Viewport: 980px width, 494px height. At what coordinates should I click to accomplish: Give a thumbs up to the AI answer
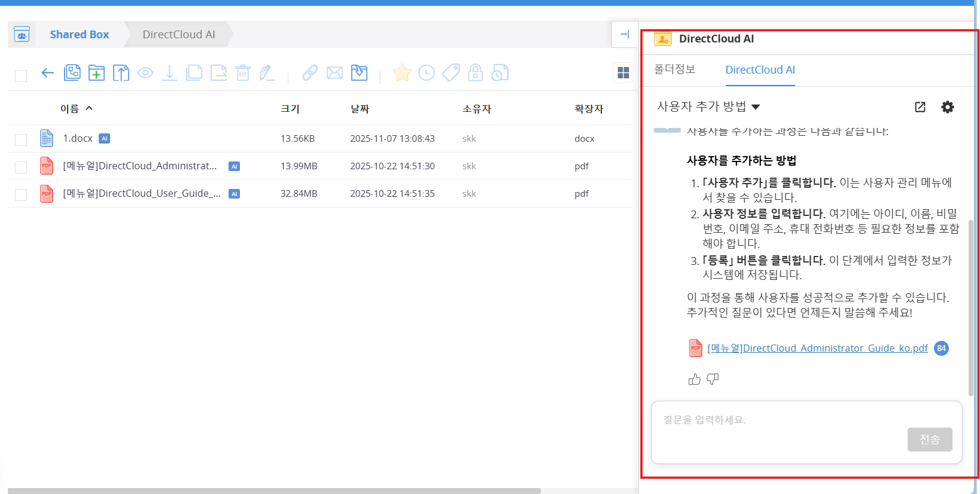(695, 379)
